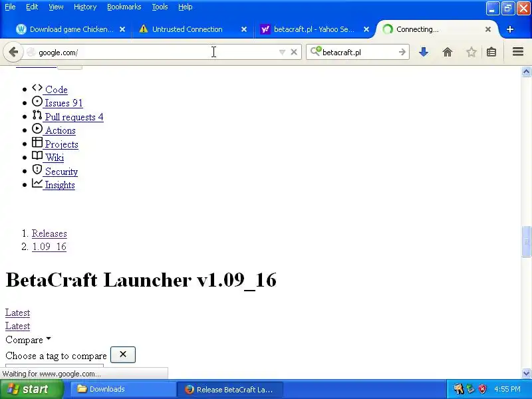The width and height of the screenshot is (532, 399).
Task: Close the Download game Chicken tab
Action: coord(122,29)
